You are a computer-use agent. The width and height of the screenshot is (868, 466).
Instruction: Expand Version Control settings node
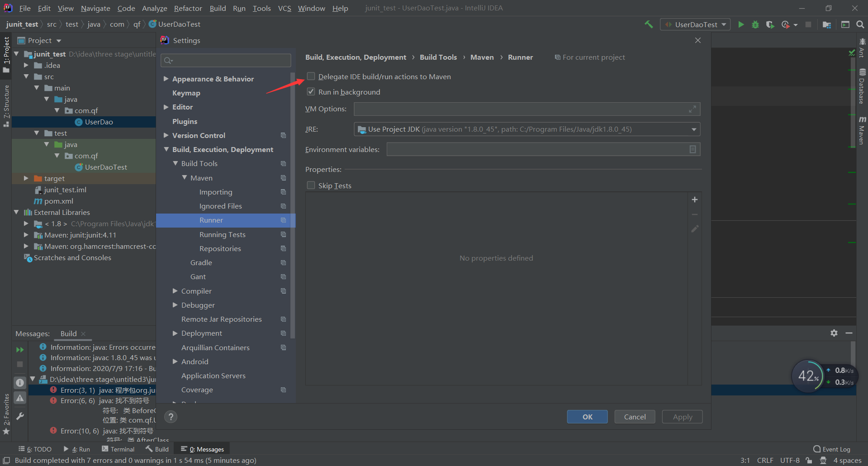pos(166,135)
